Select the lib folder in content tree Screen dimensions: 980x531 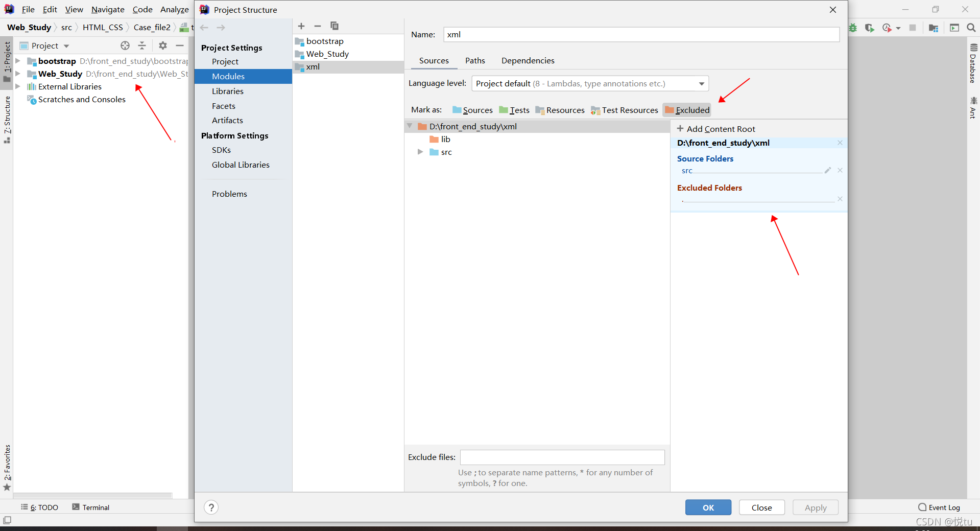coord(445,139)
